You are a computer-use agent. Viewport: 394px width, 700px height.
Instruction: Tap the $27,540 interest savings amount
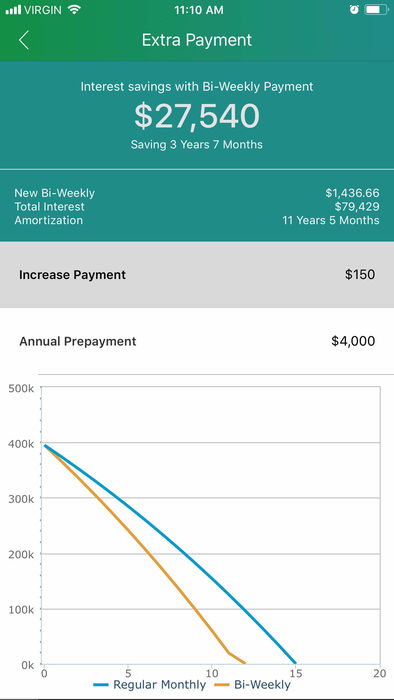click(x=197, y=116)
